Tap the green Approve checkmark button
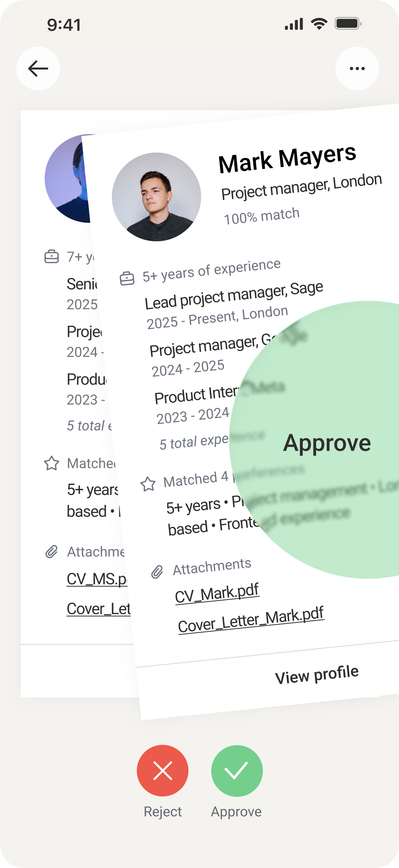 (237, 771)
